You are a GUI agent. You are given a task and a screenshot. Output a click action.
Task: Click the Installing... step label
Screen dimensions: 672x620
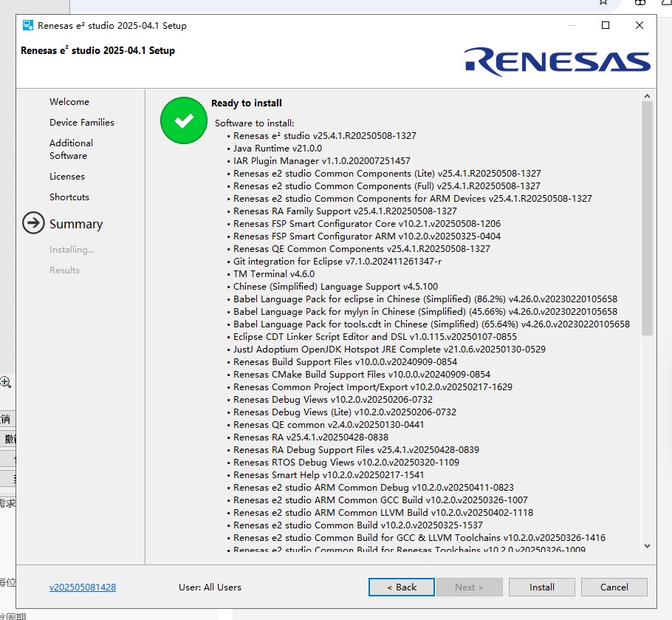click(x=72, y=250)
